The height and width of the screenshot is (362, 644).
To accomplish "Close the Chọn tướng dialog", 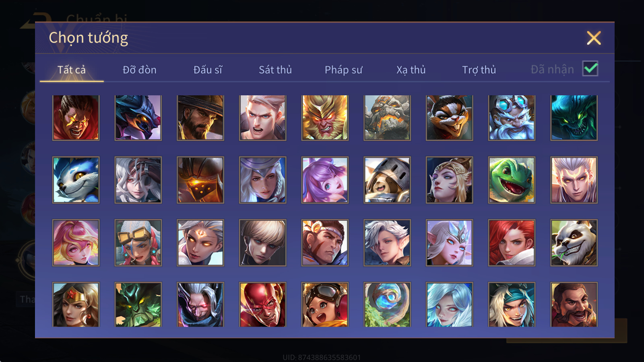I will click(x=594, y=38).
